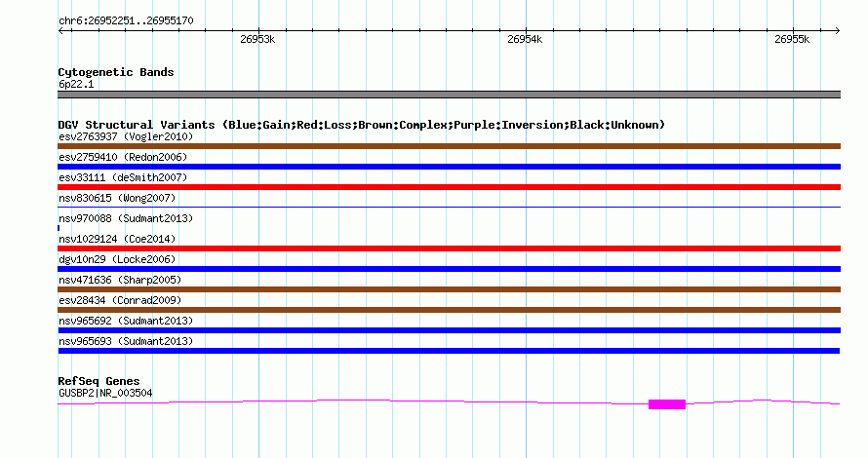Open the dgv10n29 (Locke2006) variant label

pos(117,259)
